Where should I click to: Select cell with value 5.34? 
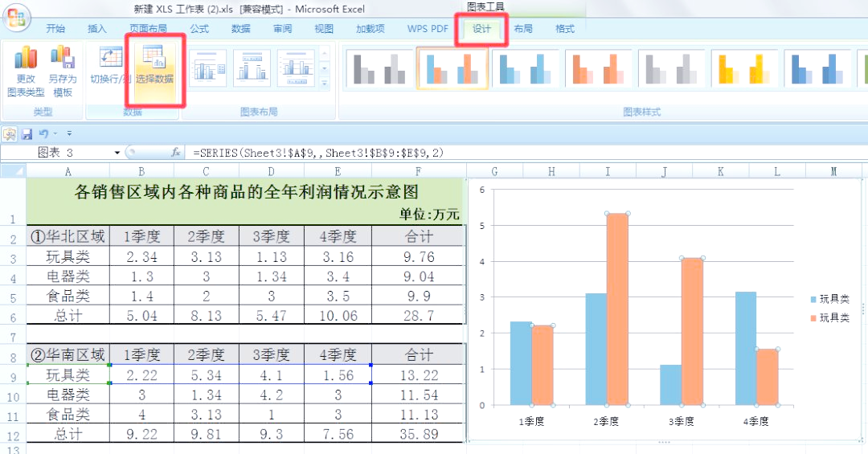(206, 374)
